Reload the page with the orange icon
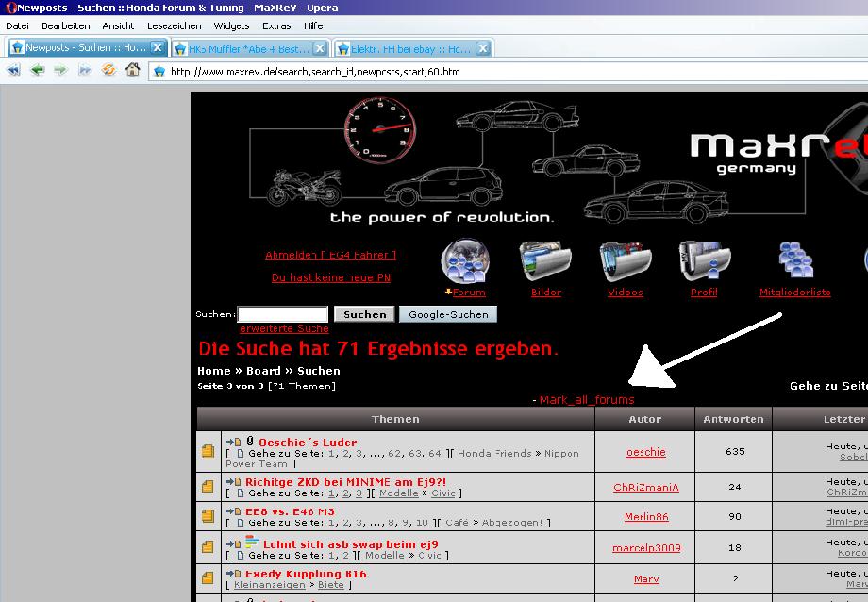The height and width of the screenshot is (602, 868). coord(109,71)
